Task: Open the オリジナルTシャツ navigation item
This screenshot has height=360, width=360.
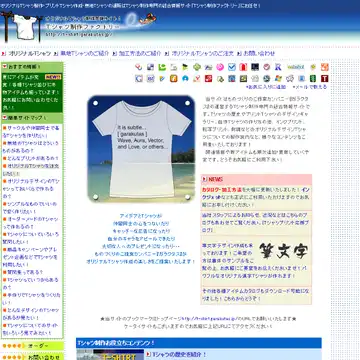Action: click(30, 53)
